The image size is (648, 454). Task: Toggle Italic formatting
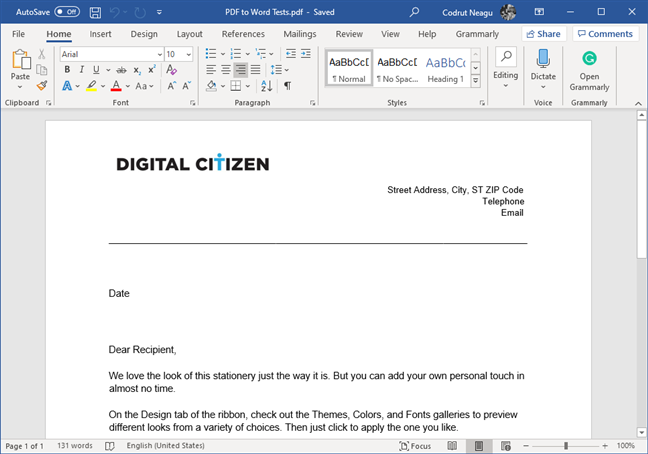(81, 69)
